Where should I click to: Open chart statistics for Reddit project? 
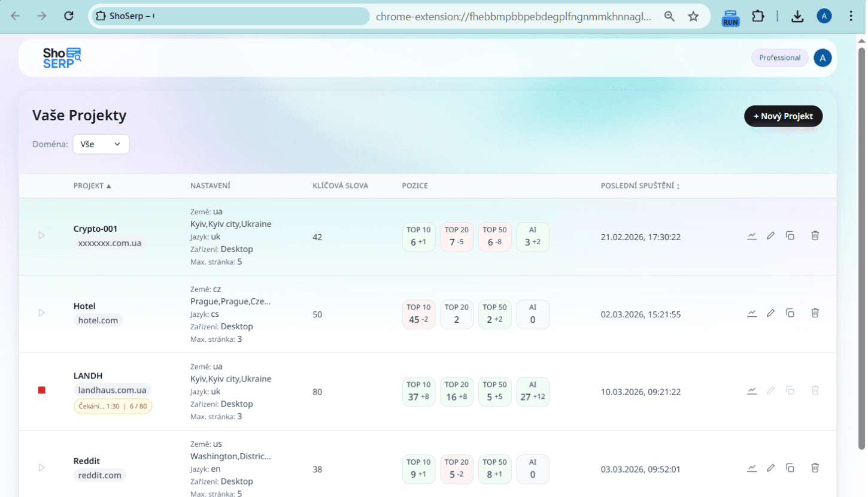[752, 468]
